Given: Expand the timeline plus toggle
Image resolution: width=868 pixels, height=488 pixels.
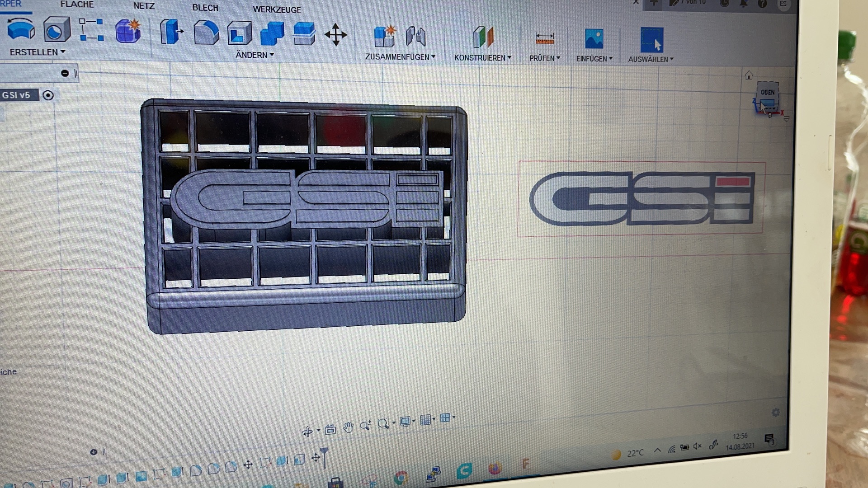Looking at the screenshot, I should [x=94, y=452].
